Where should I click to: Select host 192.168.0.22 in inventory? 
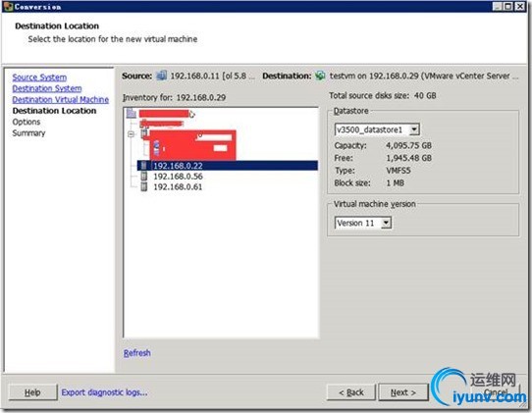(228, 166)
